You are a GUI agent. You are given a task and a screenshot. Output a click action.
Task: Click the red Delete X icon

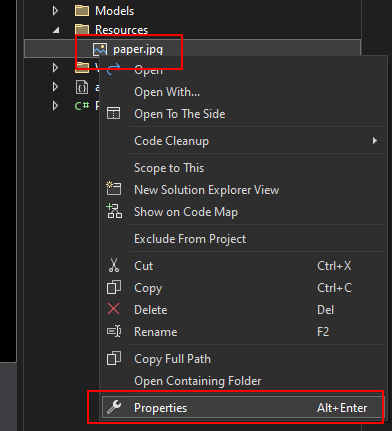(x=114, y=309)
